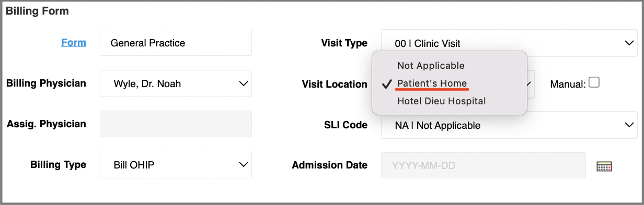Open the Billing Physician dropdown
644x205 pixels.
pyautogui.click(x=176, y=83)
